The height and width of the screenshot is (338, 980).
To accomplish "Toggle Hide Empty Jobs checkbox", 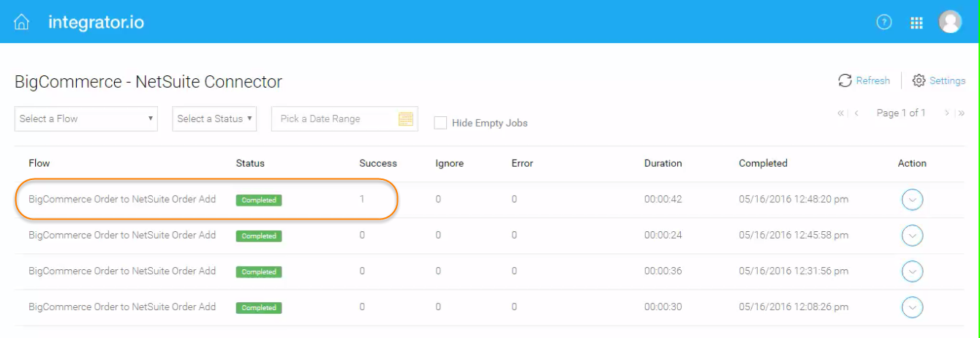I will point(440,123).
